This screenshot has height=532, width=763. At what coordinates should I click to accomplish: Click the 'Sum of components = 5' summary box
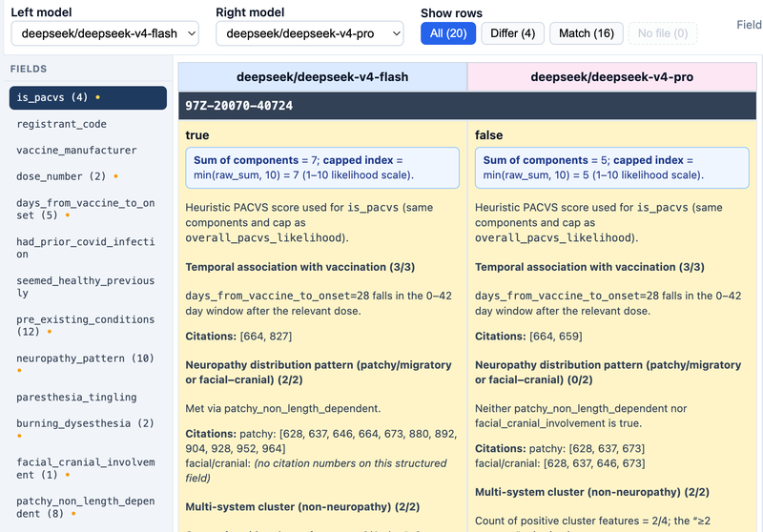coord(612,168)
